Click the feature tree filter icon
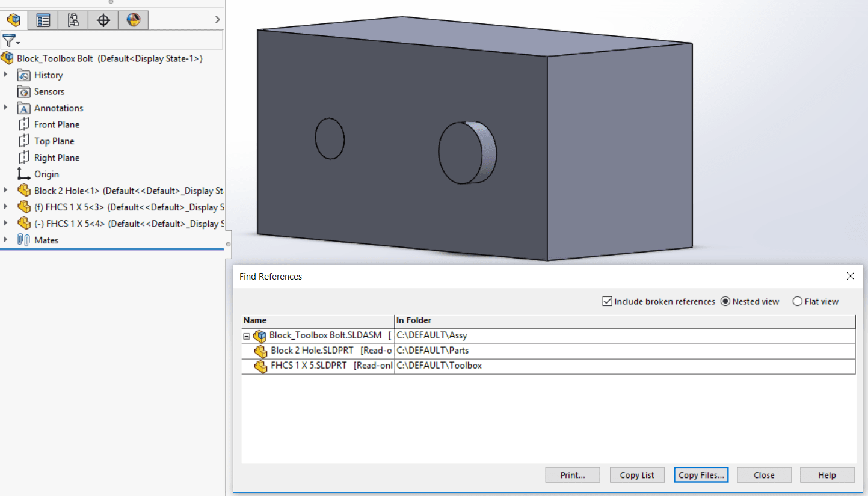Image resolution: width=868 pixels, height=496 pixels. coord(10,41)
